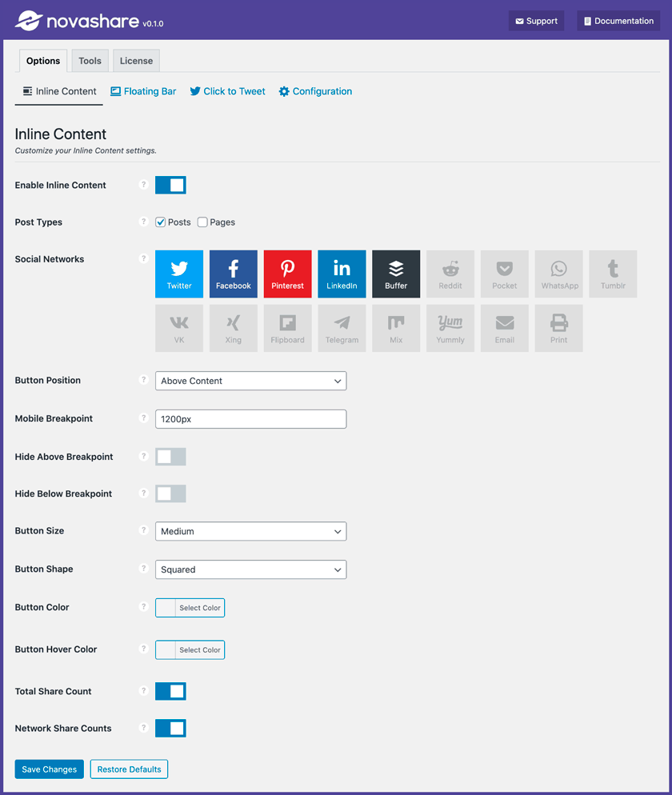
Task: Open the Floating Bar sub-tab
Action: 143,91
